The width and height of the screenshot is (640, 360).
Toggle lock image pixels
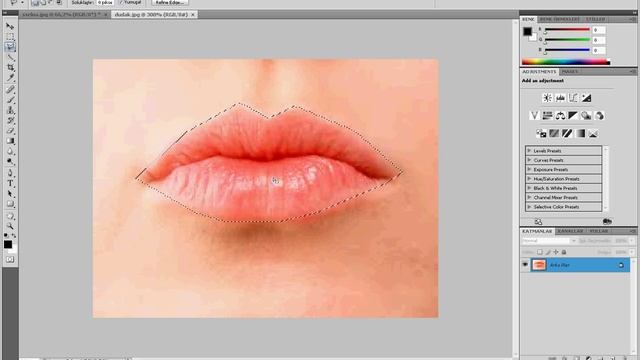(x=548, y=252)
